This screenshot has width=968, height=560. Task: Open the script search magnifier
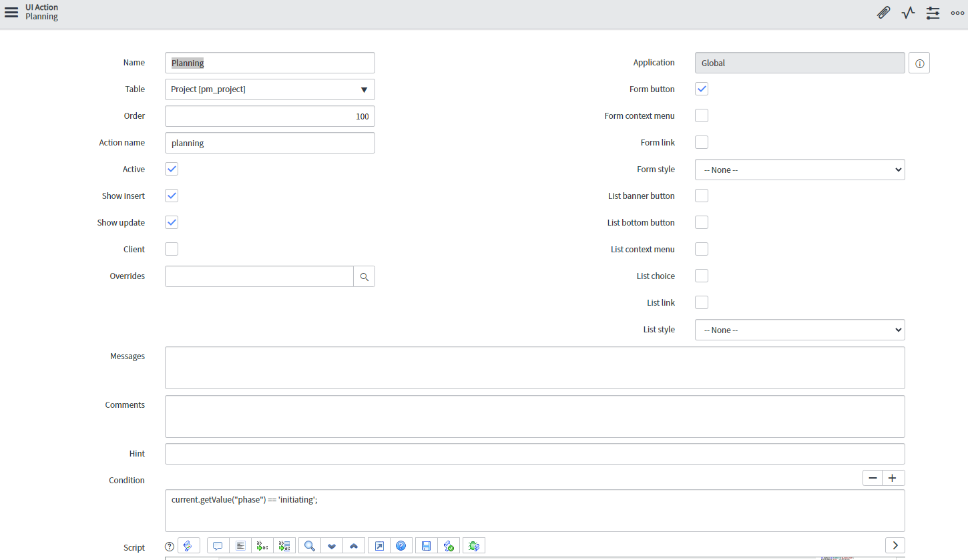tap(310, 545)
